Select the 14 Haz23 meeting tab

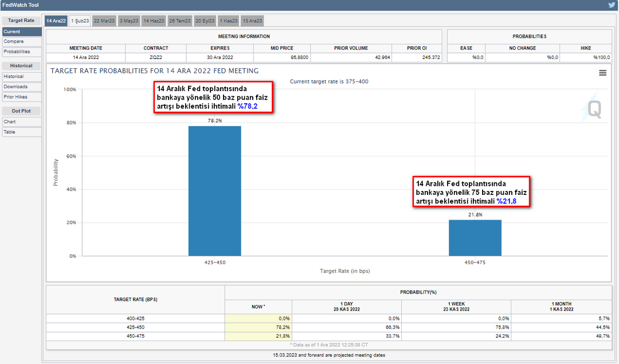[154, 21]
